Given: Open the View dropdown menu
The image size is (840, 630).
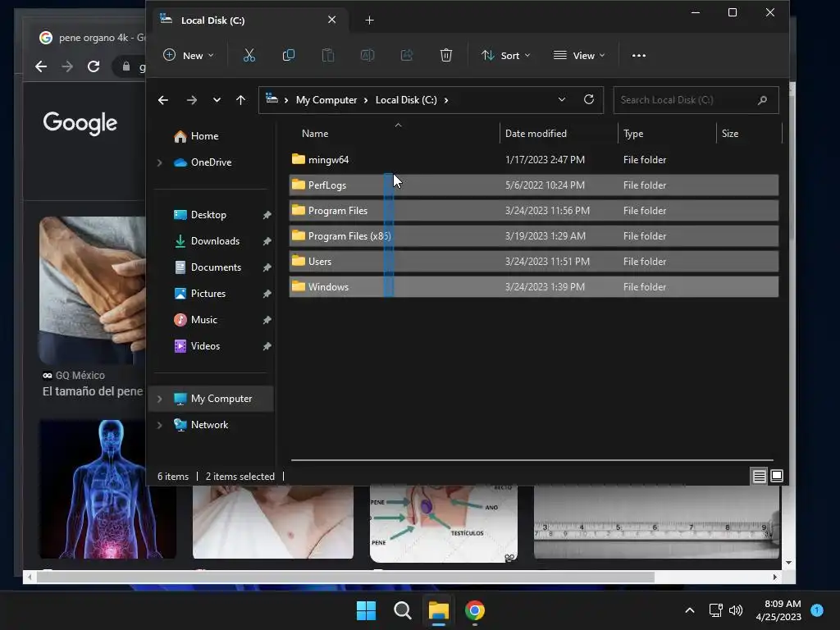Looking at the screenshot, I should point(579,55).
